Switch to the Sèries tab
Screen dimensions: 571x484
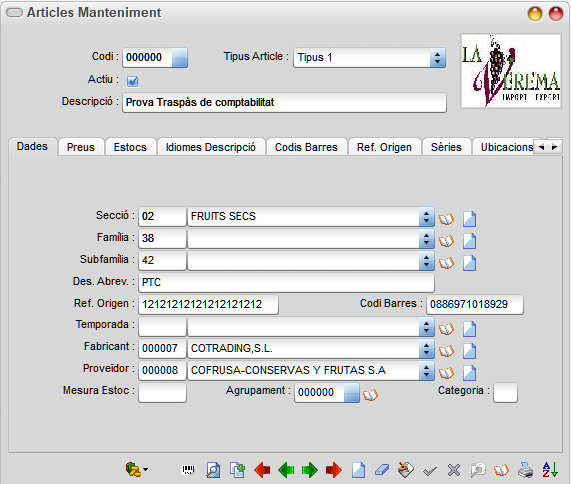(x=446, y=147)
